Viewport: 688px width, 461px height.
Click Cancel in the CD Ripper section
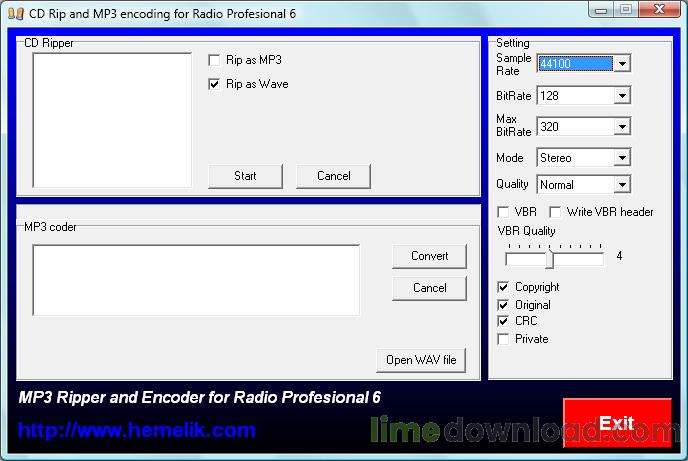(x=333, y=176)
